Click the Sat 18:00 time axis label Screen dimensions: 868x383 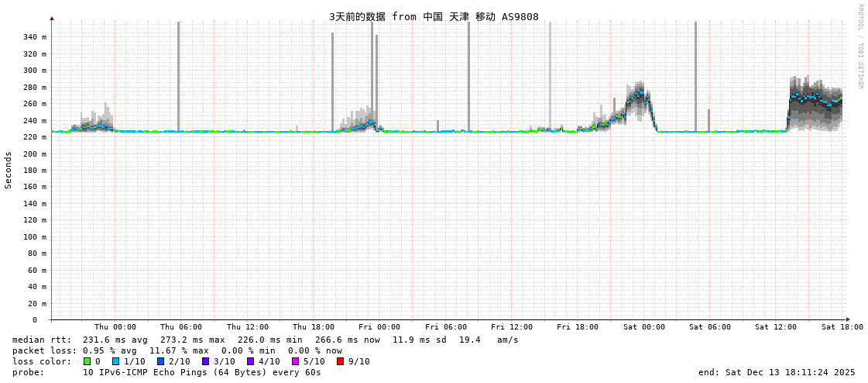(x=842, y=327)
